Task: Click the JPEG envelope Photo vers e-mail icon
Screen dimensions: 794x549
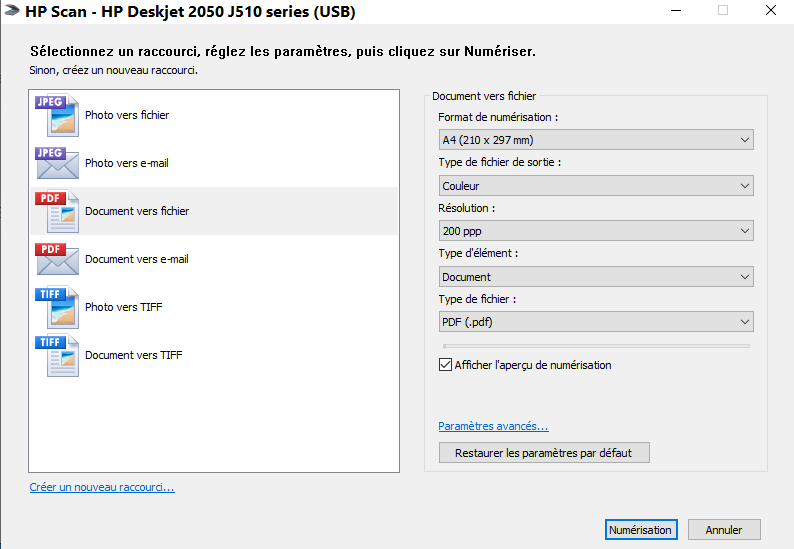Action: (x=57, y=163)
